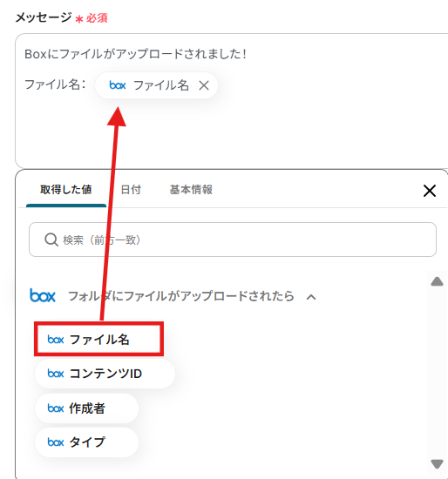The height and width of the screenshot is (479, 448).
Task: Click box icon on コンテンツID item
Action: 56,374
